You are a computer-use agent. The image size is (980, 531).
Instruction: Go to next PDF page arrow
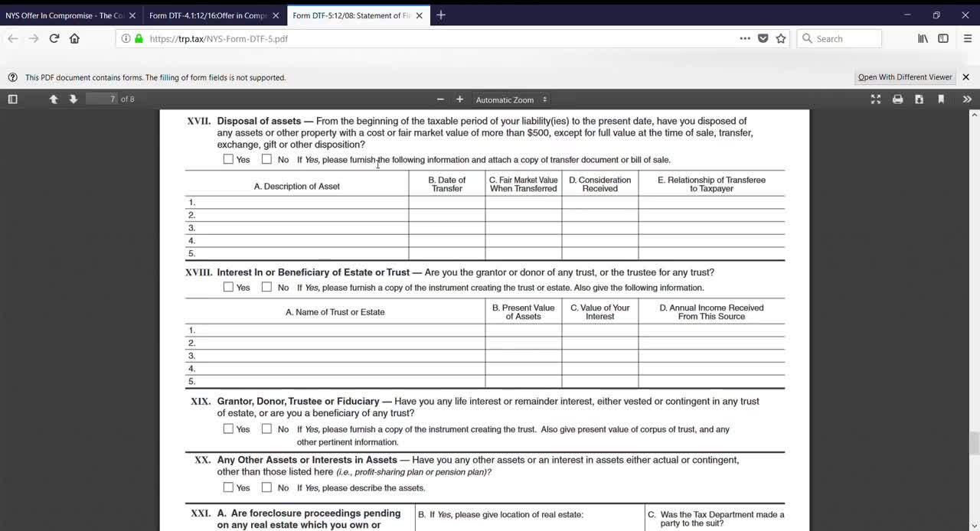(73, 99)
